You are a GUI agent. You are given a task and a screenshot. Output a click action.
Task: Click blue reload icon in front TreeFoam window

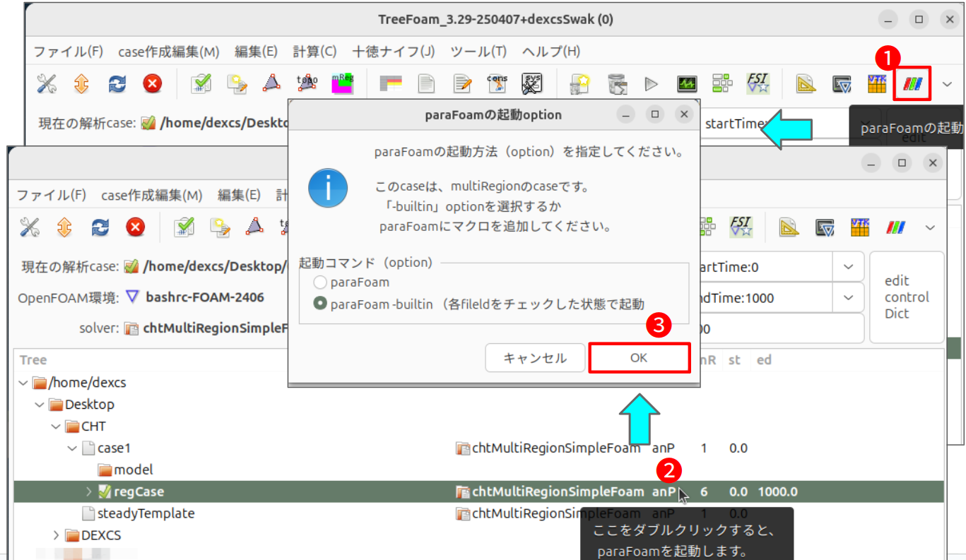point(100,227)
